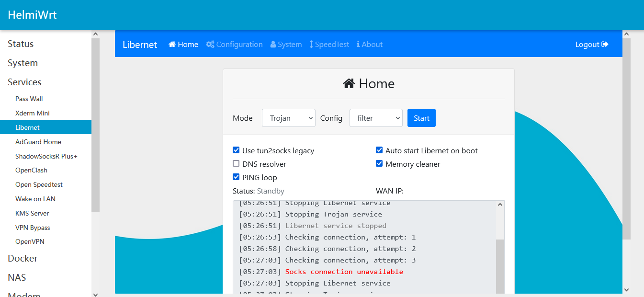Open Wake on LAN page
The height and width of the screenshot is (297, 644).
35,199
